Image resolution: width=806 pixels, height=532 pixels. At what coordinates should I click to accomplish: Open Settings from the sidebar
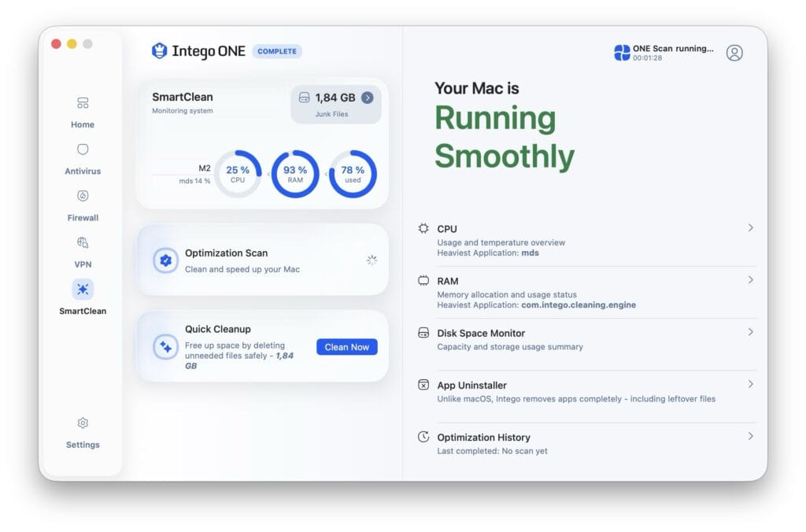coord(83,423)
